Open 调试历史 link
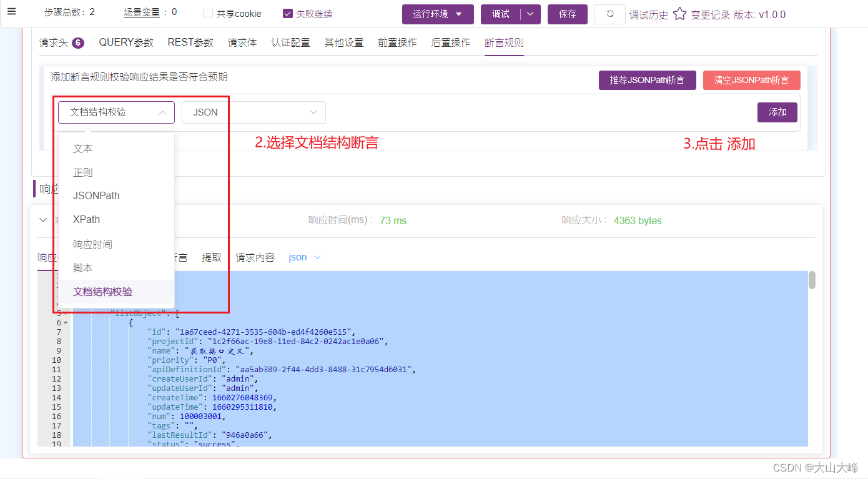Screen dimensions: 868x479 [648, 14]
